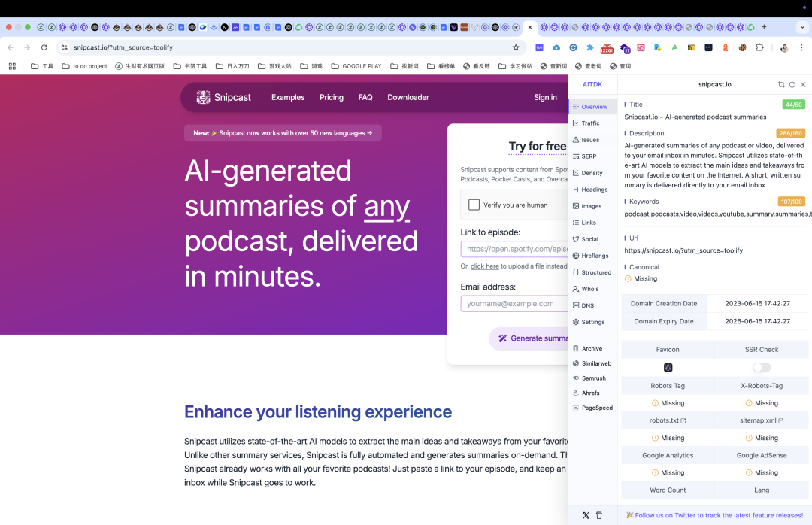Click the Email address input field
This screenshot has width=812, height=525.
tap(514, 304)
